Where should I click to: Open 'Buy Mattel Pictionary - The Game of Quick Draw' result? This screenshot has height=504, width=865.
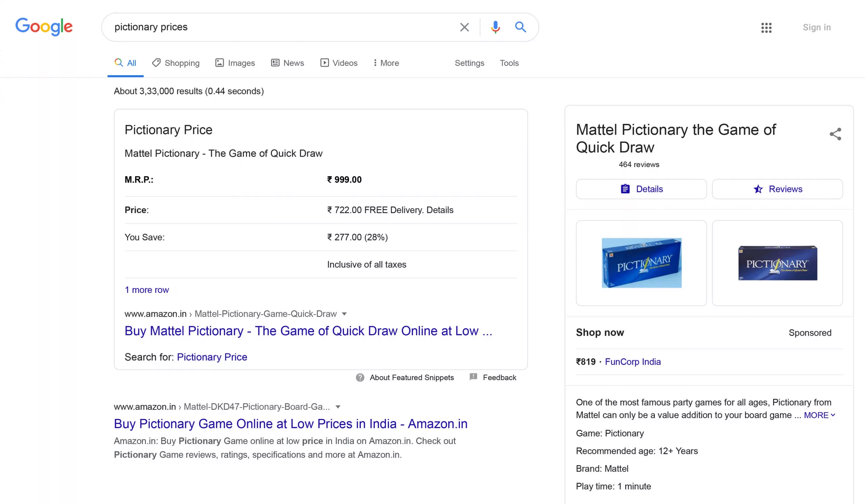tap(308, 331)
